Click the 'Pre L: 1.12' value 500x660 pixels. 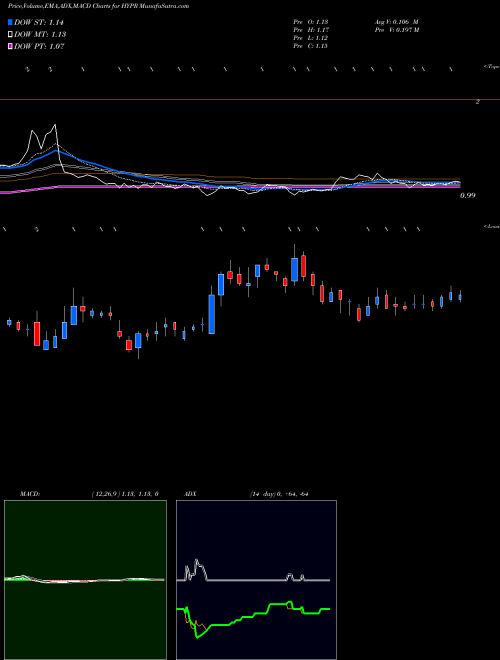311,38
